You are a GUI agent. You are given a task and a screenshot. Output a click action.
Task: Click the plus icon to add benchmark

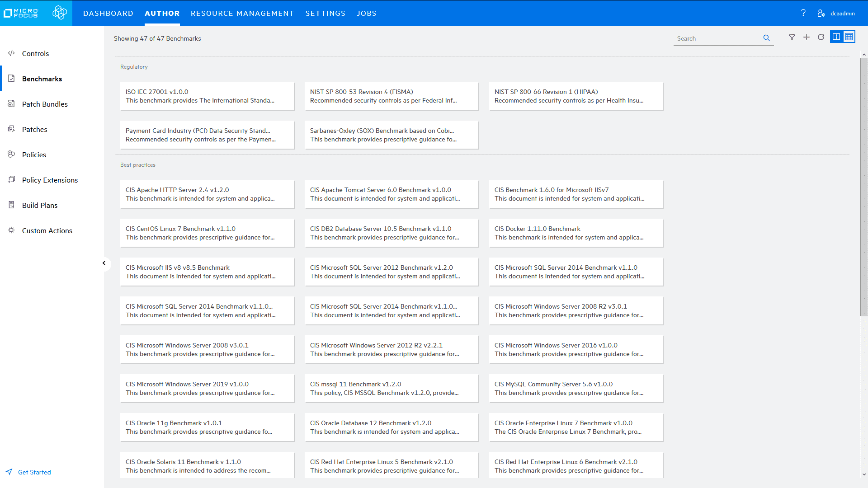(806, 38)
